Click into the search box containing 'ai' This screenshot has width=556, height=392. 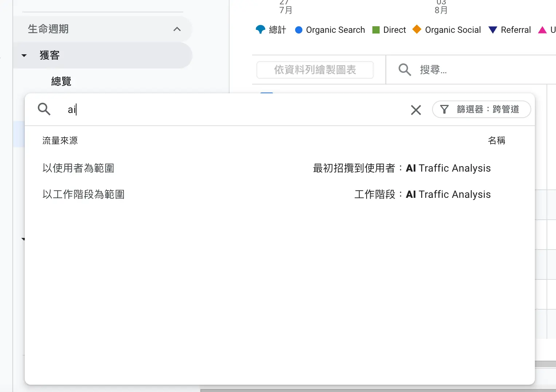point(233,109)
